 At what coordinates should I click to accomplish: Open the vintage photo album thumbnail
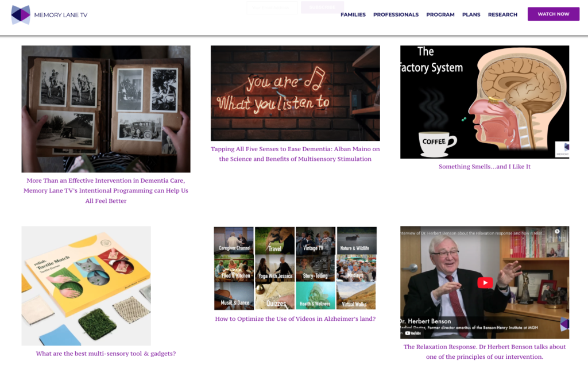(x=106, y=109)
